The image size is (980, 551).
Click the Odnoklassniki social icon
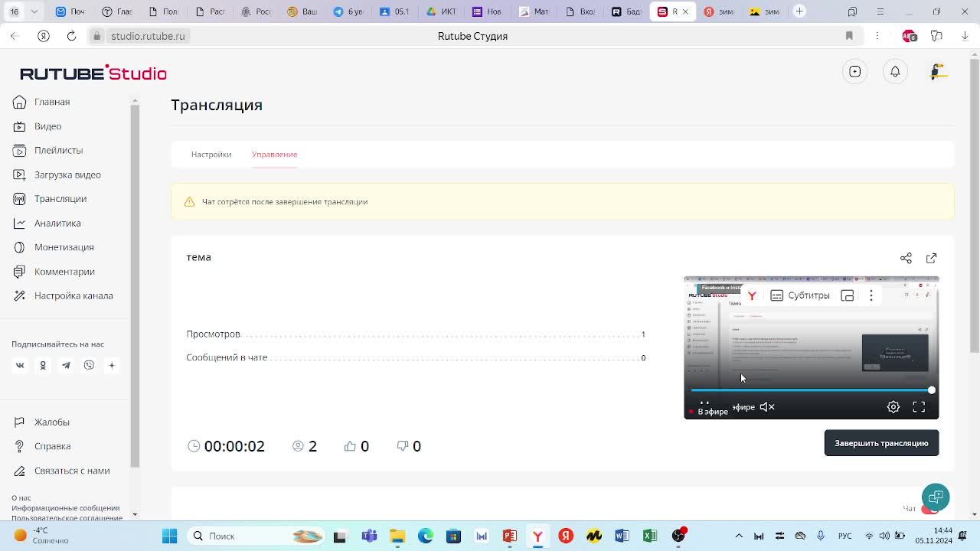(x=43, y=366)
